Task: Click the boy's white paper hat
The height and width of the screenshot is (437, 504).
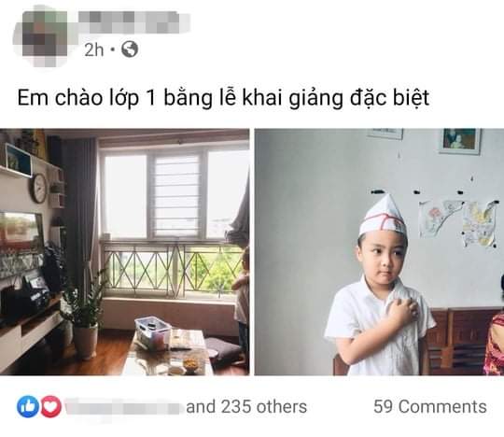Action: [x=383, y=215]
